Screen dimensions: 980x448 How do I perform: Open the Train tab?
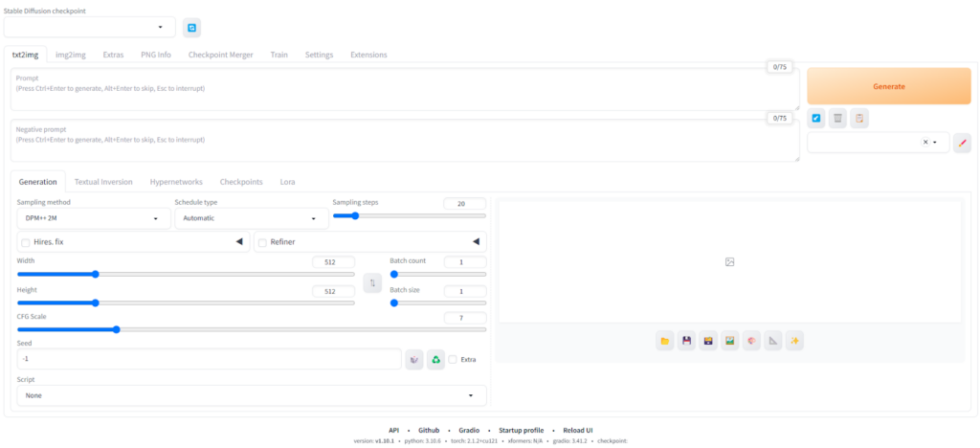278,55
